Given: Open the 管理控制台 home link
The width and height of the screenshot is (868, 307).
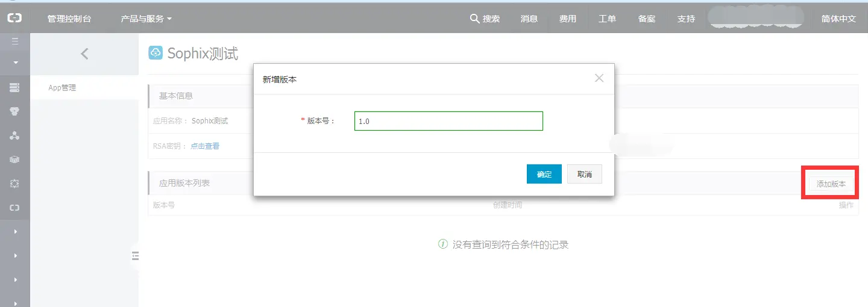Looking at the screenshot, I should tap(69, 19).
